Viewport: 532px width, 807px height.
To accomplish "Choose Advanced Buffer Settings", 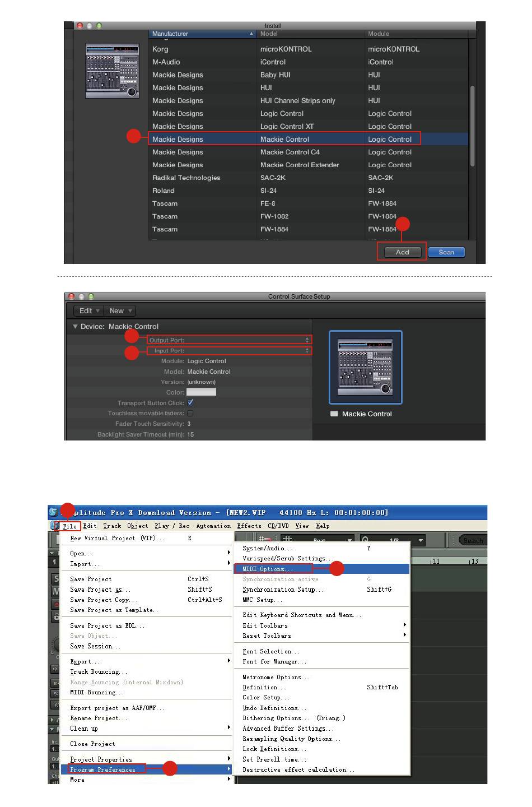I will 322,729.
